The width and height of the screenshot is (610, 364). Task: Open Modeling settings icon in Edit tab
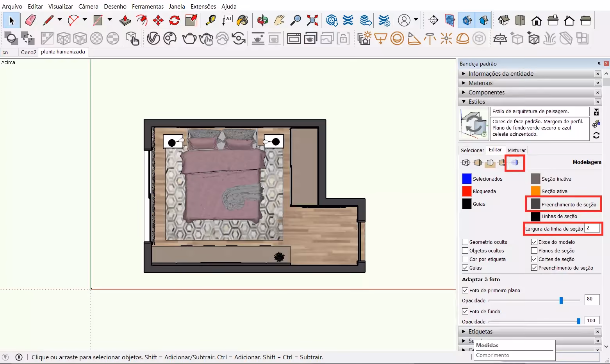point(515,163)
